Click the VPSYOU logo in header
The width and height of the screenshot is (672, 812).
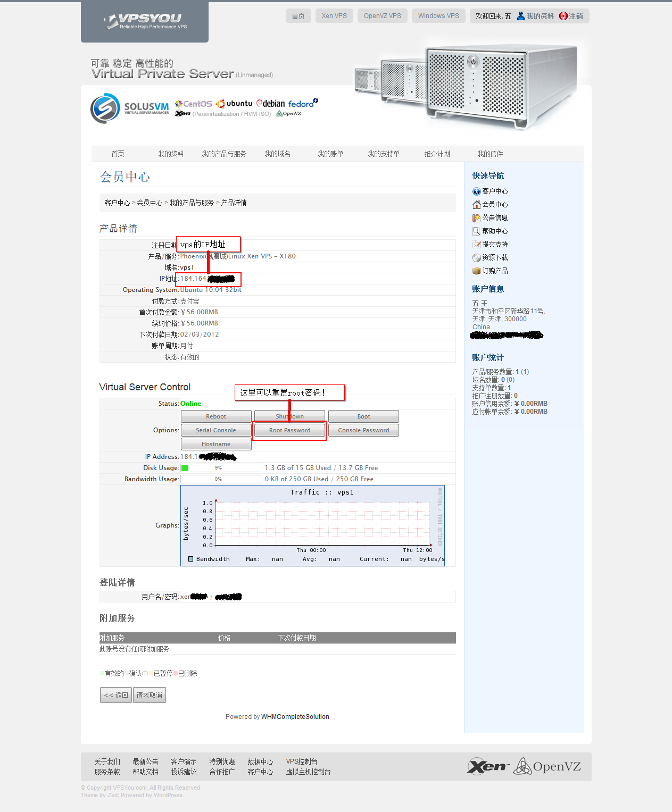[x=145, y=21]
